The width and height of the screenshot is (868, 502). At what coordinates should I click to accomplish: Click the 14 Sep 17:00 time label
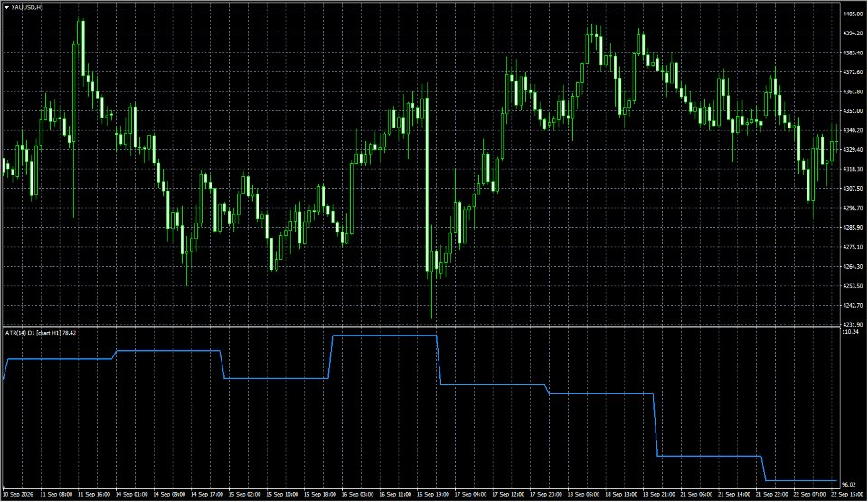pos(207,494)
